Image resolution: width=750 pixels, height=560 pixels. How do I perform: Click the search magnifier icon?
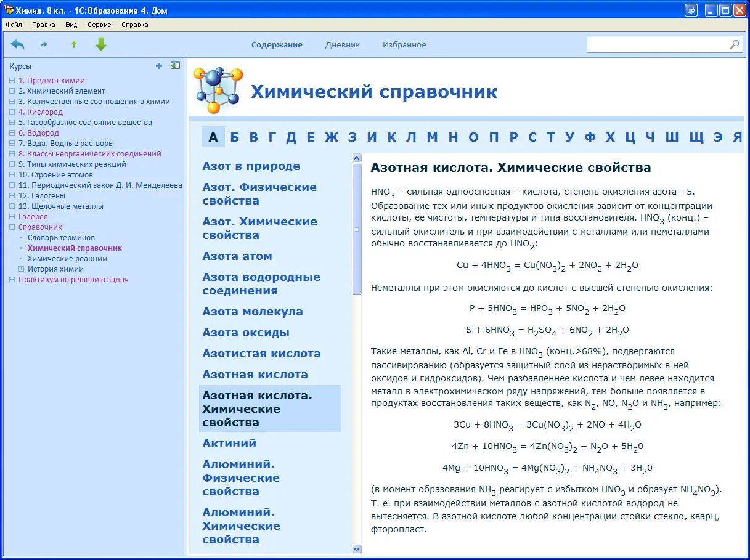[734, 44]
